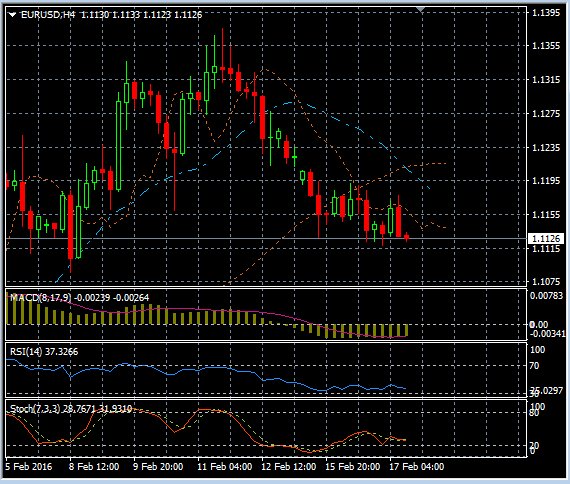This screenshot has width=570, height=484.
Task: Click the 8 Feb 12:00 time axis label
Action: 94,467
